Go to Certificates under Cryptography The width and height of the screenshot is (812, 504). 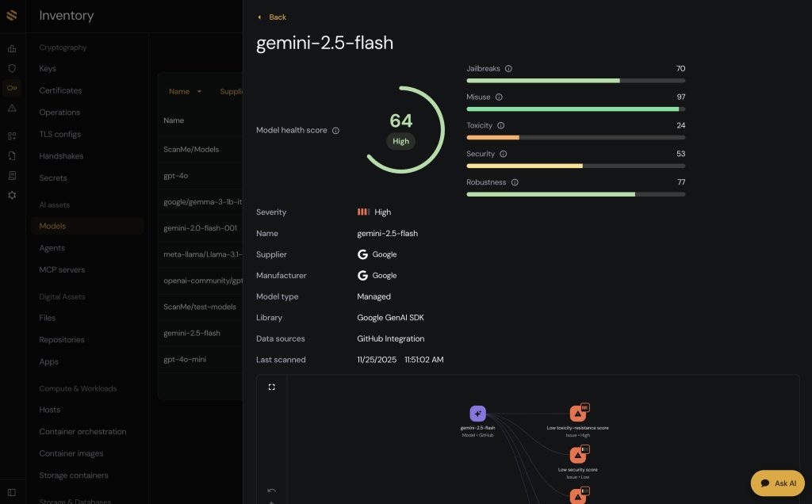click(x=60, y=90)
